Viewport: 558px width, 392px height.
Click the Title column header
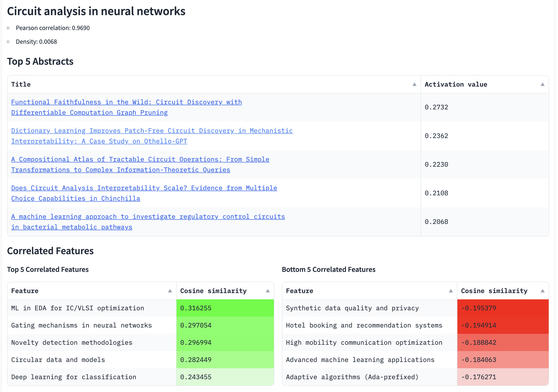pyautogui.click(x=21, y=84)
